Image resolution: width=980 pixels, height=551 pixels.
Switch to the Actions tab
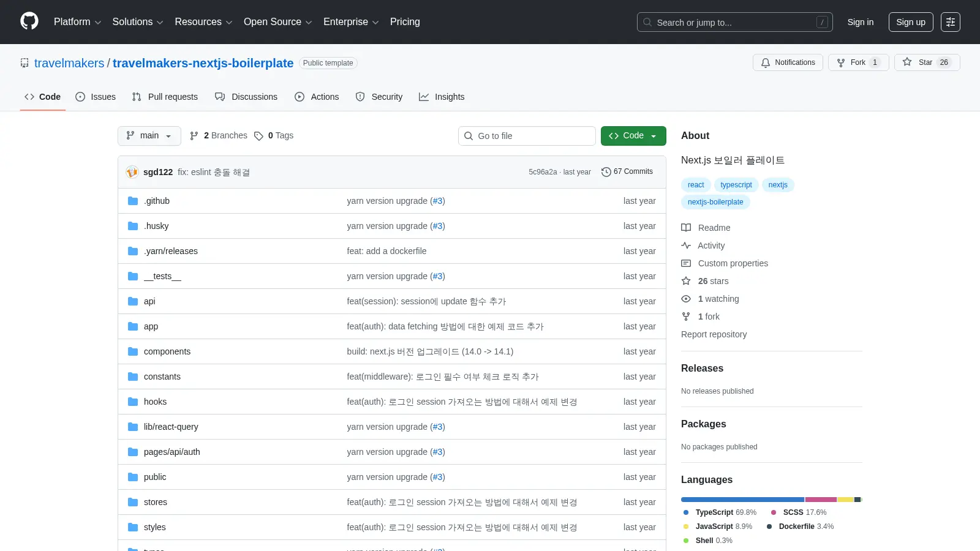(x=317, y=97)
